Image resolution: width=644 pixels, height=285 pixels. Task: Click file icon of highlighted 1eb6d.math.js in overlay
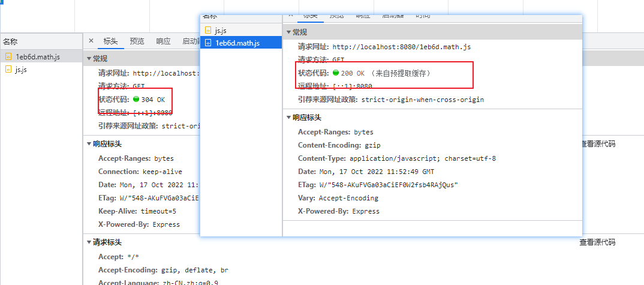point(209,43)
